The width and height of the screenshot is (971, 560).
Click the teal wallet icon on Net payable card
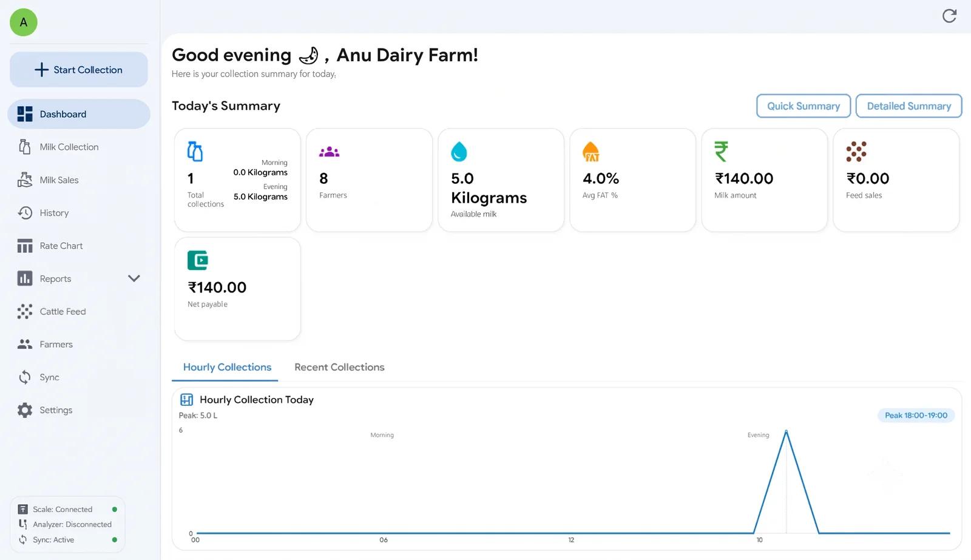pyautogui.click(x=198, y=260)
